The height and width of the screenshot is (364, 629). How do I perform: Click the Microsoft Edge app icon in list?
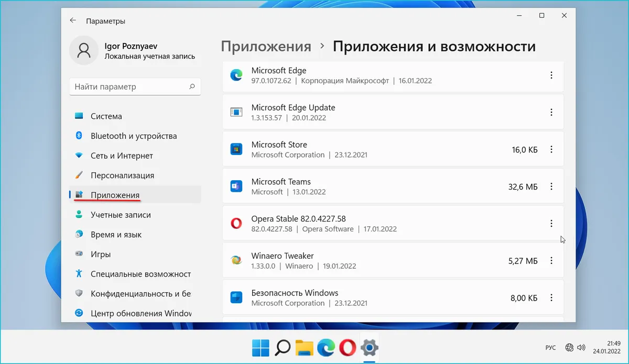point(236,75)
